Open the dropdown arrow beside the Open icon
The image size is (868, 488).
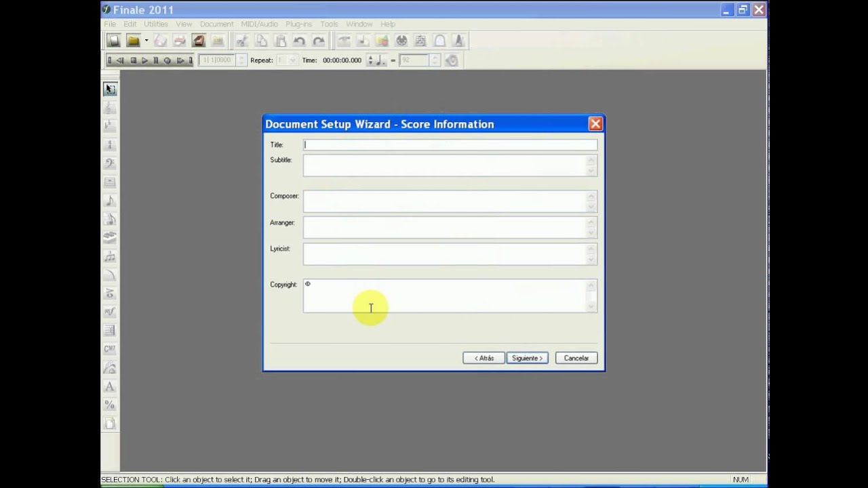pyautogui.click(x=146, y=41)
